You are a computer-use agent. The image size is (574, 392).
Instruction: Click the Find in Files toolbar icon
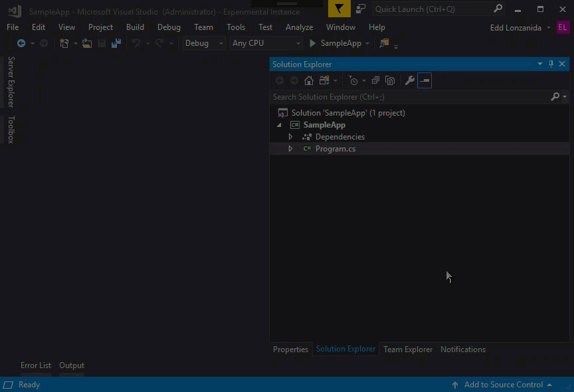tap(384, 43)
